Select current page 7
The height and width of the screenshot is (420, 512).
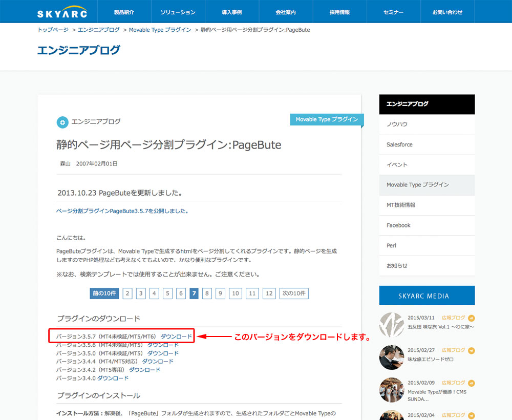[x=194, y=293]
